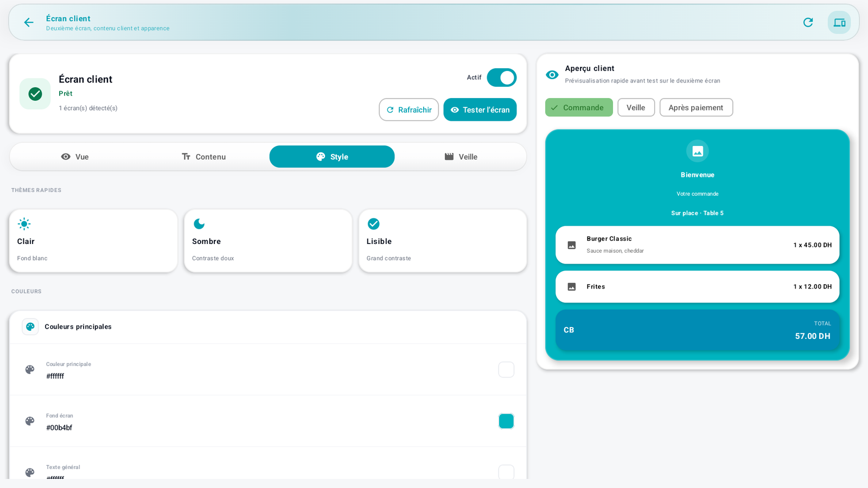The height and width of the screenshot is (488, 868).
Task: Open the Fond écran teal color swatch
Action: (506, 421)
